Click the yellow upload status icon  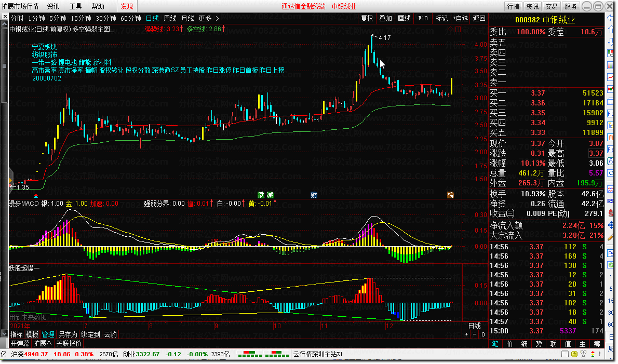click(575, 355)
